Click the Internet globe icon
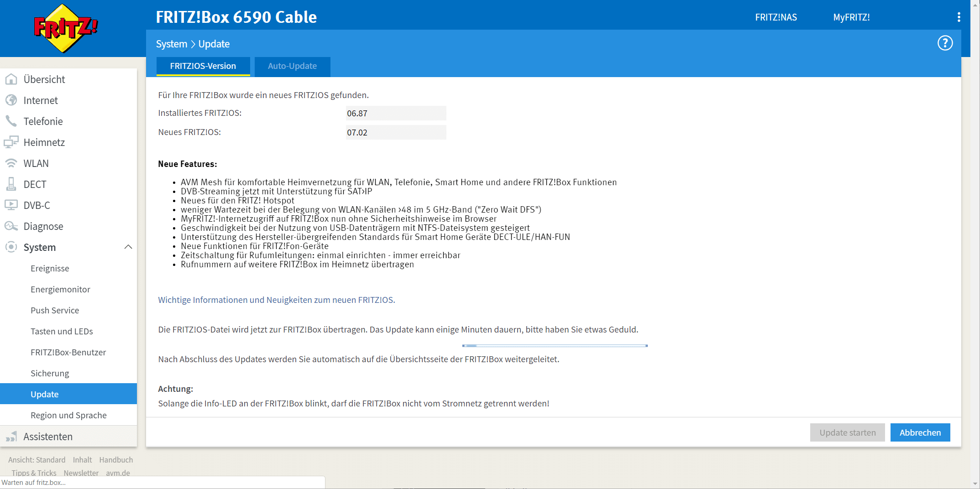 11,100
